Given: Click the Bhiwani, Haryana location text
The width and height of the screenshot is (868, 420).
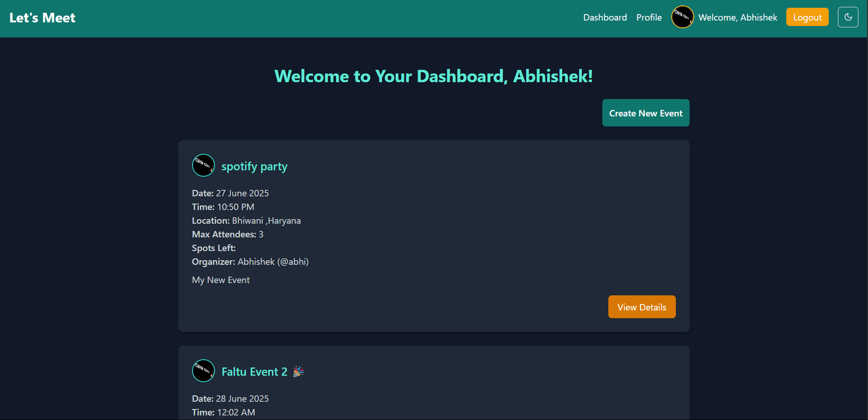Looking at the screenshot, I should pos(266,220).
